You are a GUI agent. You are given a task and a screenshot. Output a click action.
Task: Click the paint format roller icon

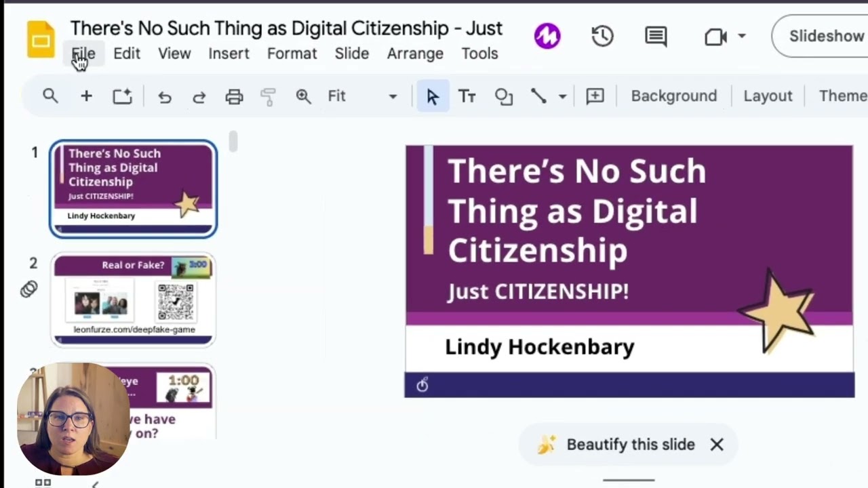(x=268, y=97)
